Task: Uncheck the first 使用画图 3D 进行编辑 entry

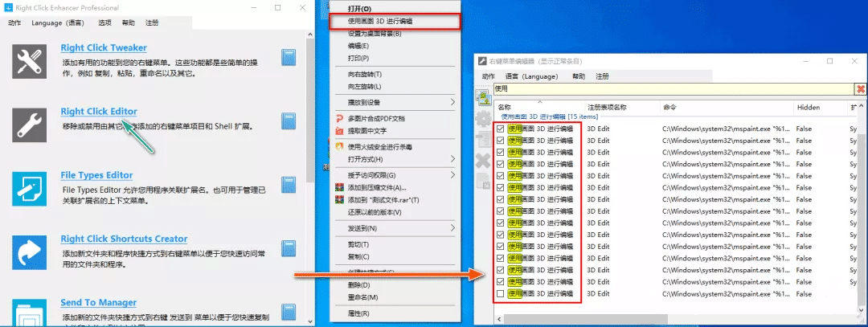Action: pos(502,128)
